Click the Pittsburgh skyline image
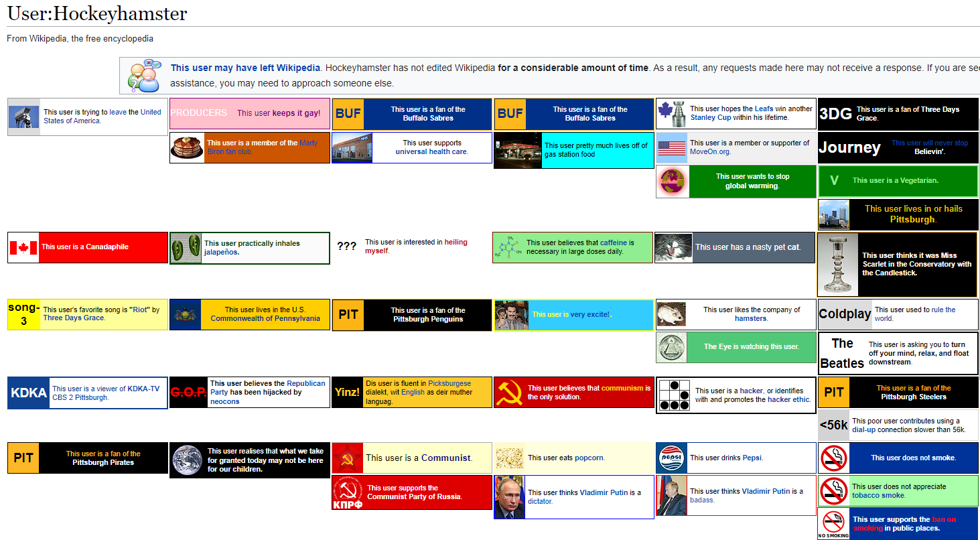This screenshot has height=540, width=980. (835, 214)
